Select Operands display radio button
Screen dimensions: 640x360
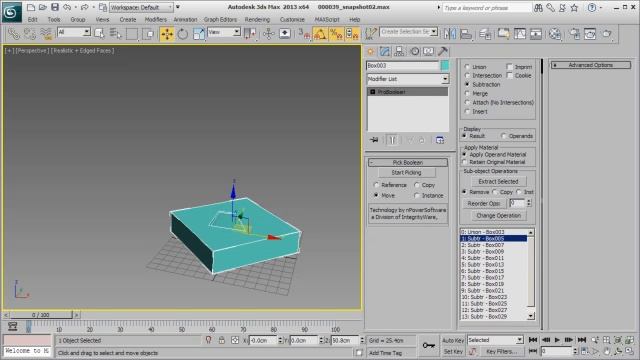[504, 136]
